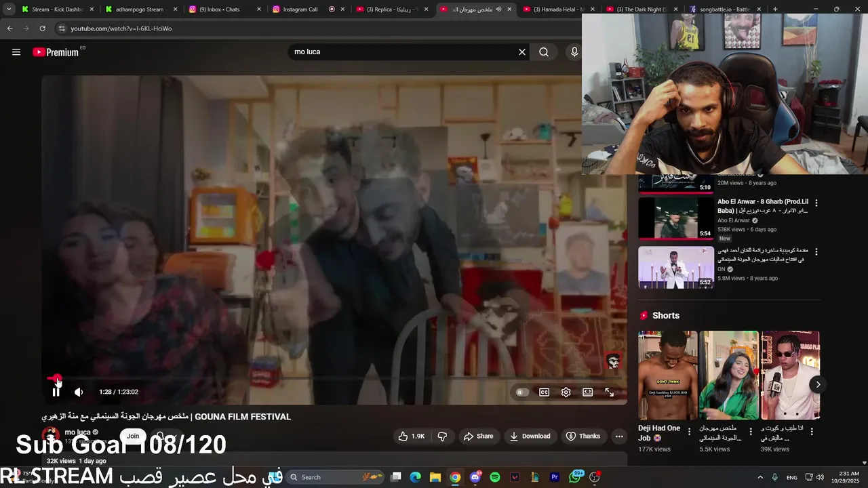This screenshot has height=488, width=868.
Task: Open Microsoft Edge from taskbar
Action: (x=416, y=477)
